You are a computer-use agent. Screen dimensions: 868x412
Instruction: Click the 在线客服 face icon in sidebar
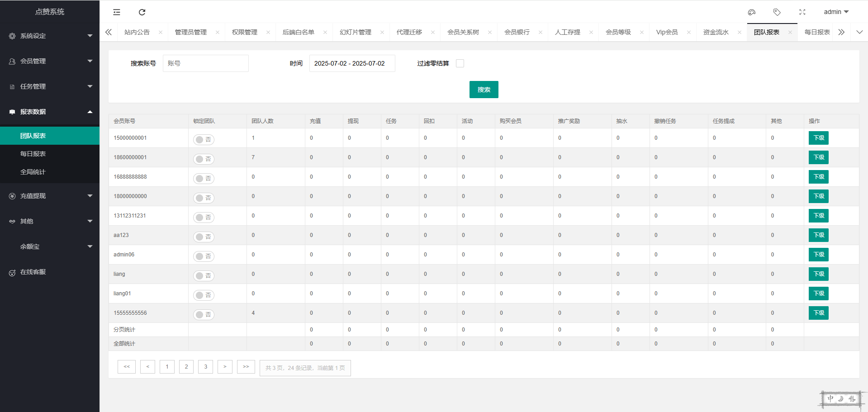click(x=12, y=272)
